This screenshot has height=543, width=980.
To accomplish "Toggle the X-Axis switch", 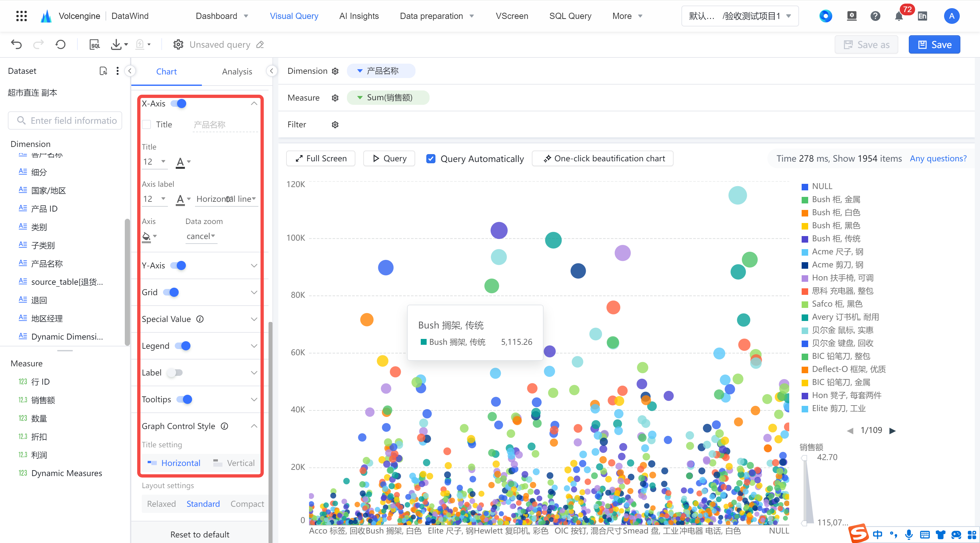I will 178,104.
